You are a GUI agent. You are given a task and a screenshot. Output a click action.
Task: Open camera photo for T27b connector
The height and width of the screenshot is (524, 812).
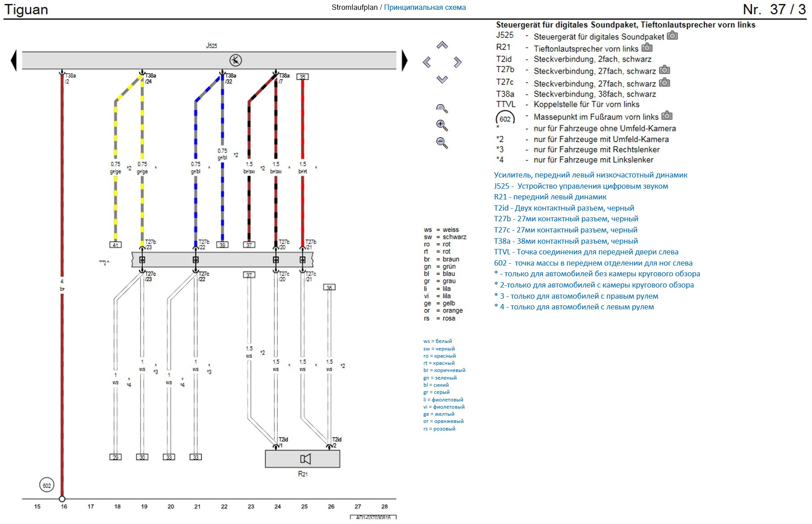(664, 70)
